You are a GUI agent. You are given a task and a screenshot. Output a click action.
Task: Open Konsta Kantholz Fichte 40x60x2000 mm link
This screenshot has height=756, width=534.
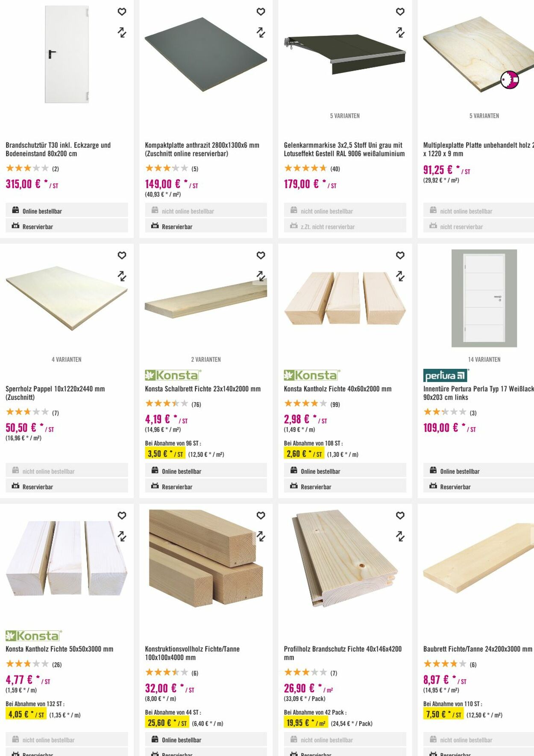click(x=337, y=389)
